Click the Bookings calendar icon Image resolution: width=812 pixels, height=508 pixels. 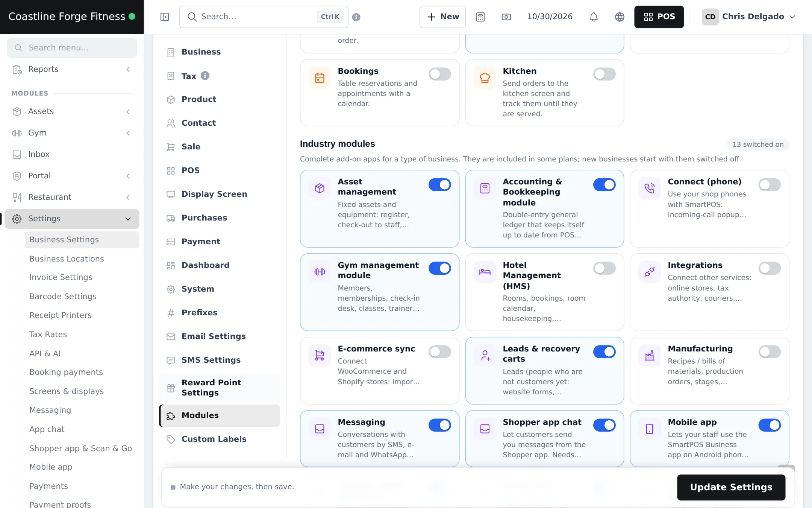click(x=320, y=78)
